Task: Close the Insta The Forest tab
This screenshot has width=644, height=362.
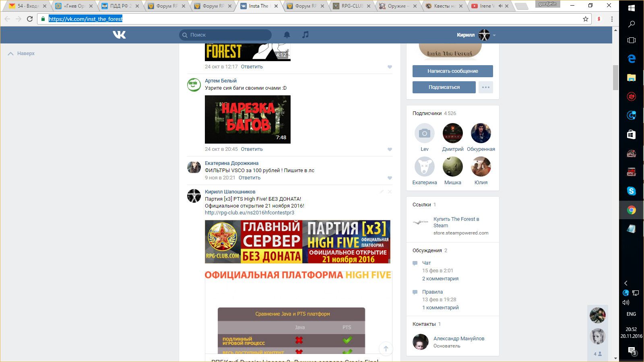Action: [x=276, y=6]
